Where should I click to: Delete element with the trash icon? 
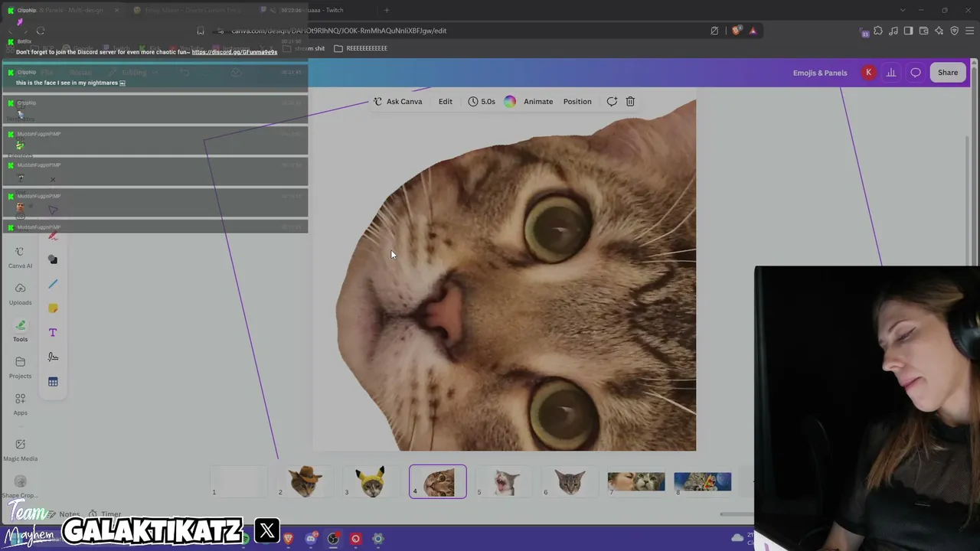tap(630, 101)
